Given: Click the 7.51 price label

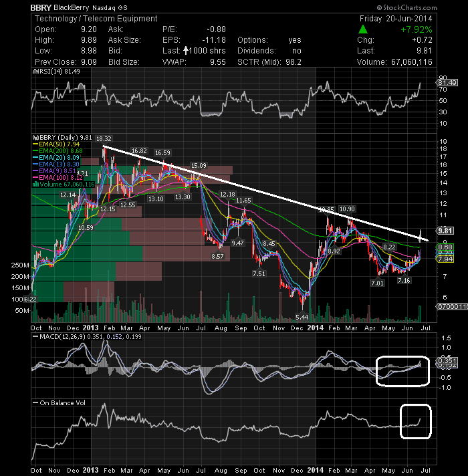Looking at the screenshot, I should click(x=259, y=274).
